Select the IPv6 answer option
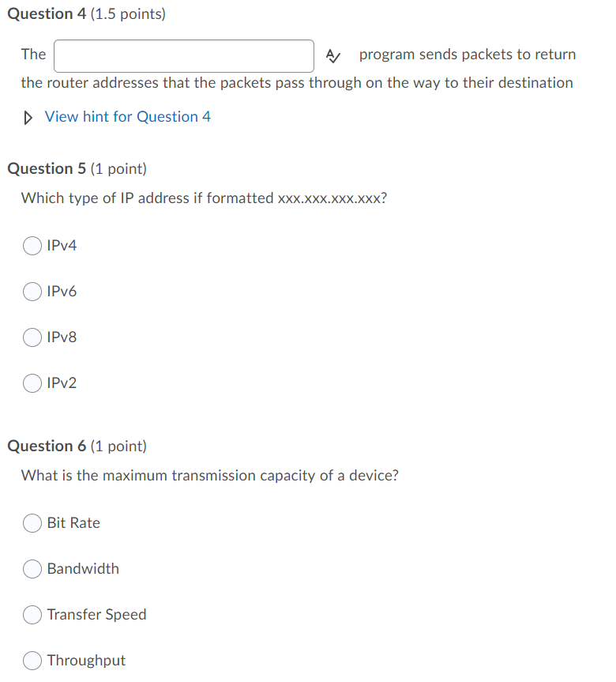The height and width of the screenshot is (682, 616). [32, 292]
